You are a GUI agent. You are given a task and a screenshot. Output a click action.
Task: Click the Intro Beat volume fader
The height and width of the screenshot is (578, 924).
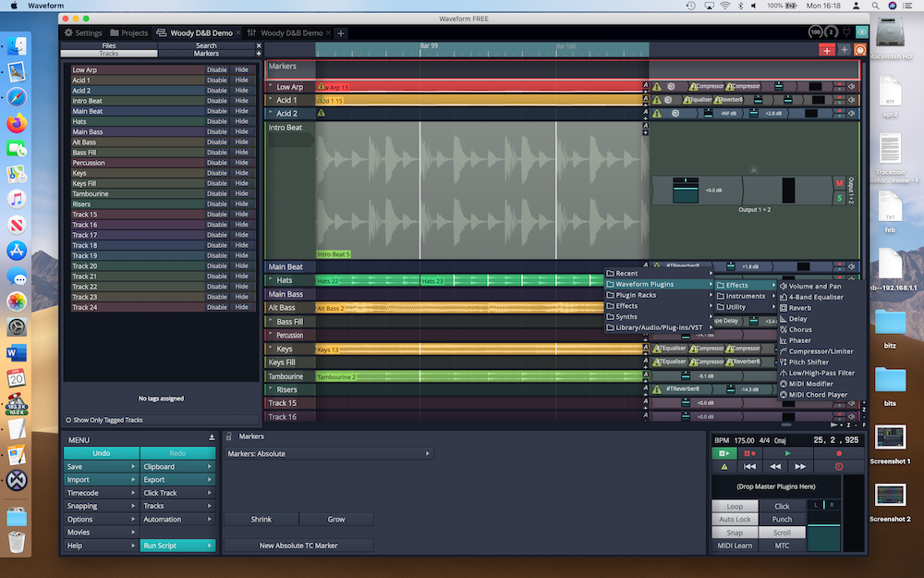coord(686,190)
